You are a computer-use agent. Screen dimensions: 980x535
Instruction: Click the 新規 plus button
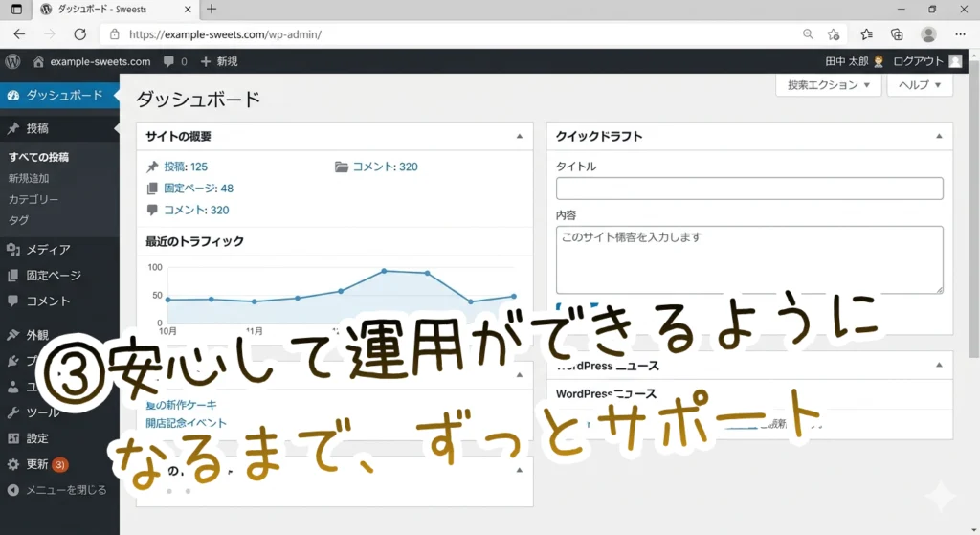(x=219, y=61)
